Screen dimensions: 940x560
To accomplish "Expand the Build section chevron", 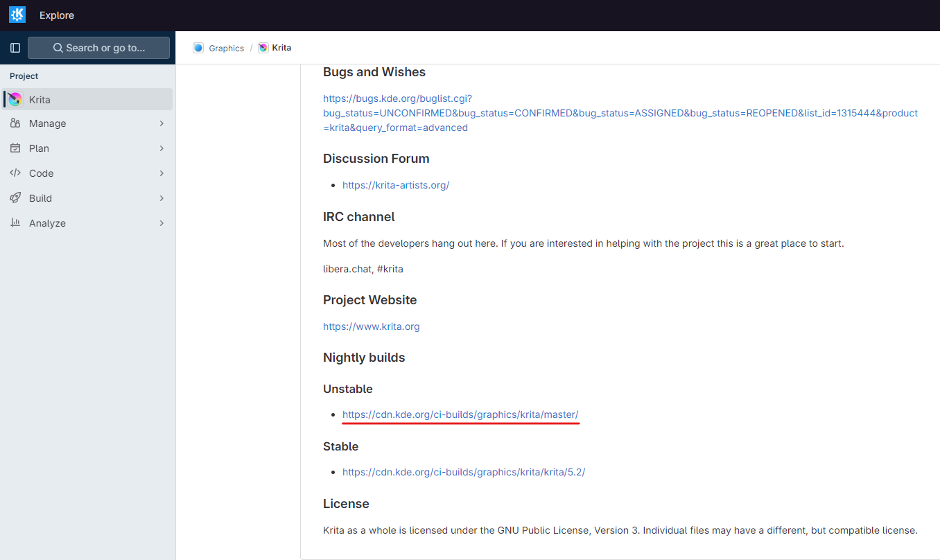I will [x=162, y=198].
